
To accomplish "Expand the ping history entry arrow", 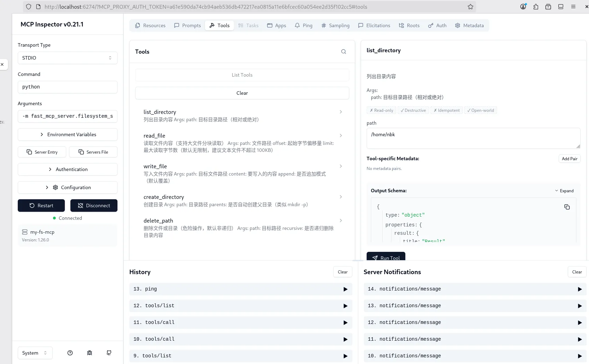I will [x=345, y=289].
